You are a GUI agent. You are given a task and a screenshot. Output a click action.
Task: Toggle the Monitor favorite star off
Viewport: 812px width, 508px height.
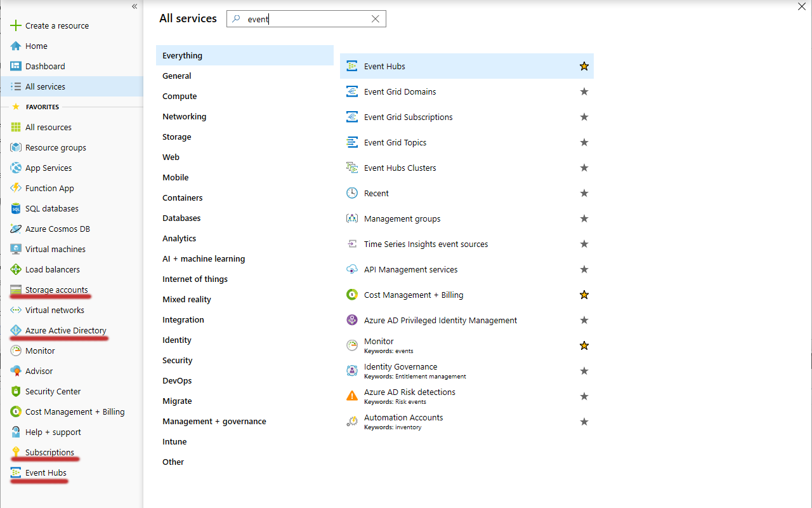(x=584, y=345)
